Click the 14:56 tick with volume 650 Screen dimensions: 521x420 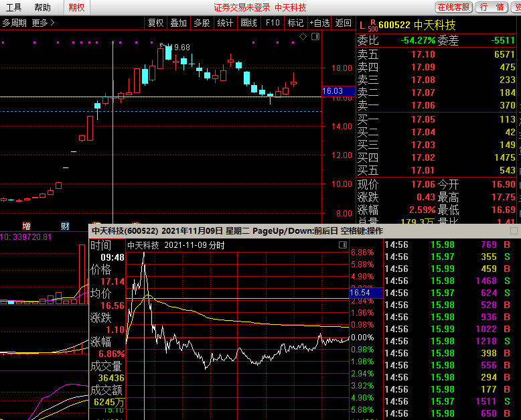[x=447, y=414]
